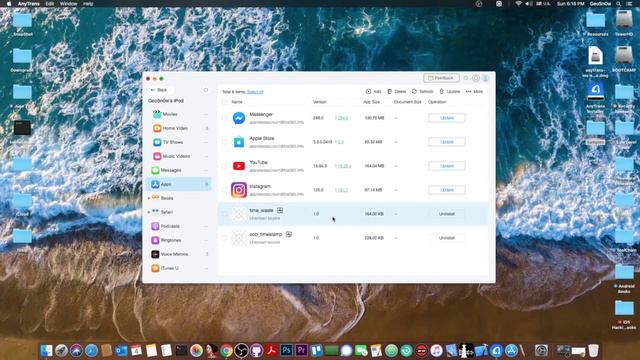
Task: Check the Apple Store row checkbox
Action: pyautogui.click(x=225, y=142)
